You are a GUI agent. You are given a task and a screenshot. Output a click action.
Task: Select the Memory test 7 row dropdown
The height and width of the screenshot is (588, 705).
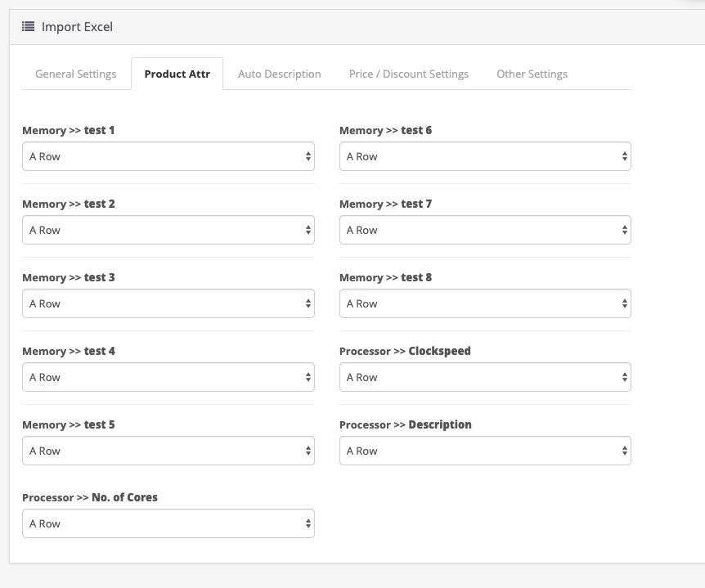point(485,230)
